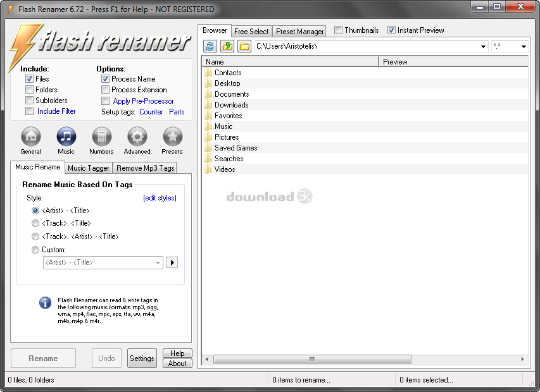Enable the Folders include checkbox

[29, 90]
